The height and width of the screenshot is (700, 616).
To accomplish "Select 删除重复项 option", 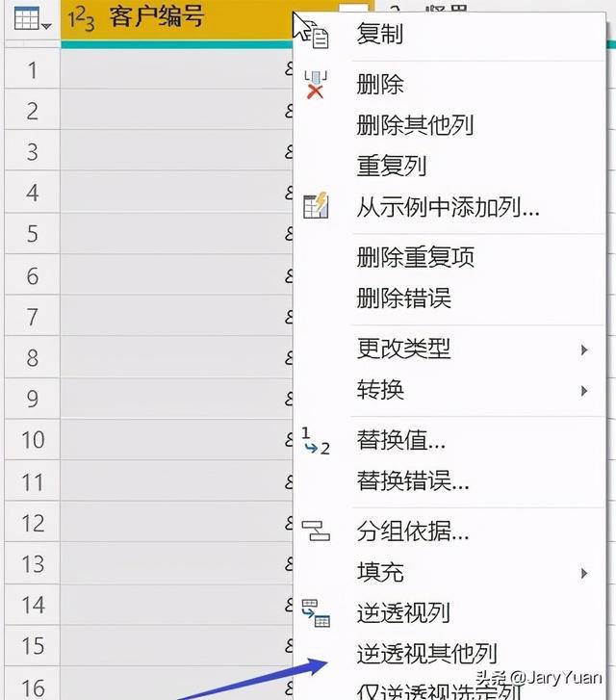I will point(415,257).
